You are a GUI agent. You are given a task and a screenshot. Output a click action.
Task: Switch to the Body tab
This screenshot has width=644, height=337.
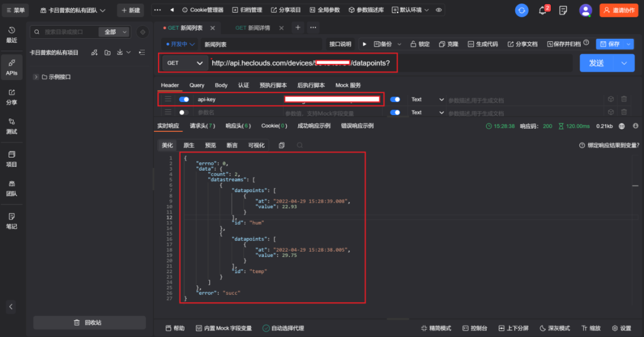pos(221,85)
